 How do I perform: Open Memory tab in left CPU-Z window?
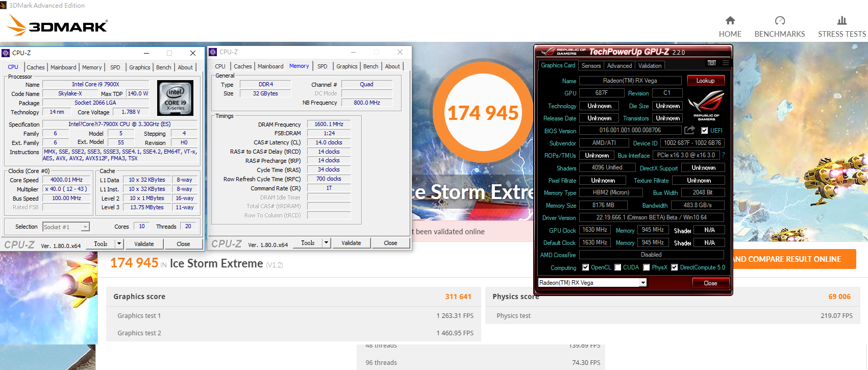pos(92,67)
